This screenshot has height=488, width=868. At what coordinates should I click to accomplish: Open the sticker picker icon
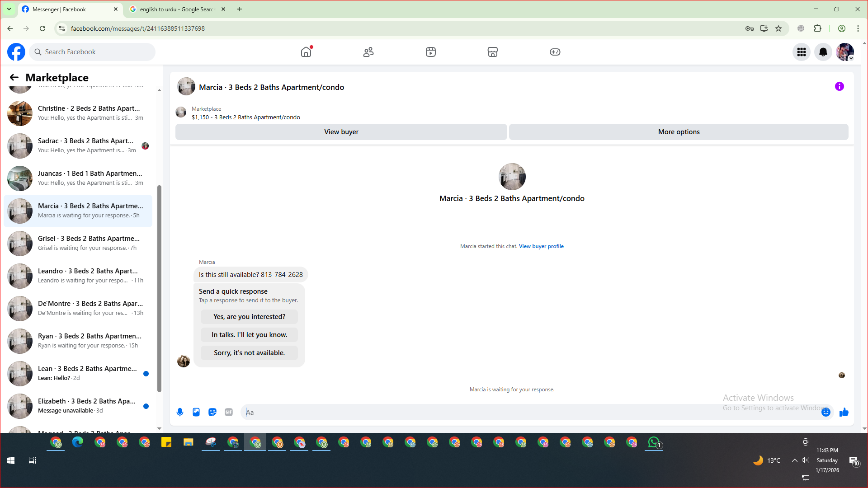pyautogui.click(x=212, y=412)
